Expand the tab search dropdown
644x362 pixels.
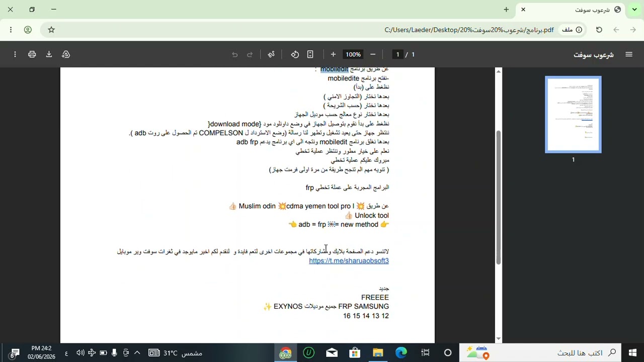pos(635,10)
